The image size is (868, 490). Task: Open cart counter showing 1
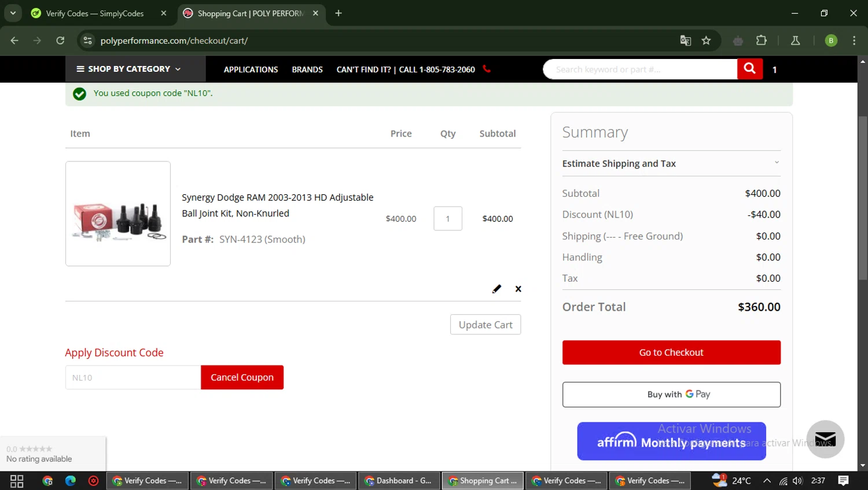(774, 70)
